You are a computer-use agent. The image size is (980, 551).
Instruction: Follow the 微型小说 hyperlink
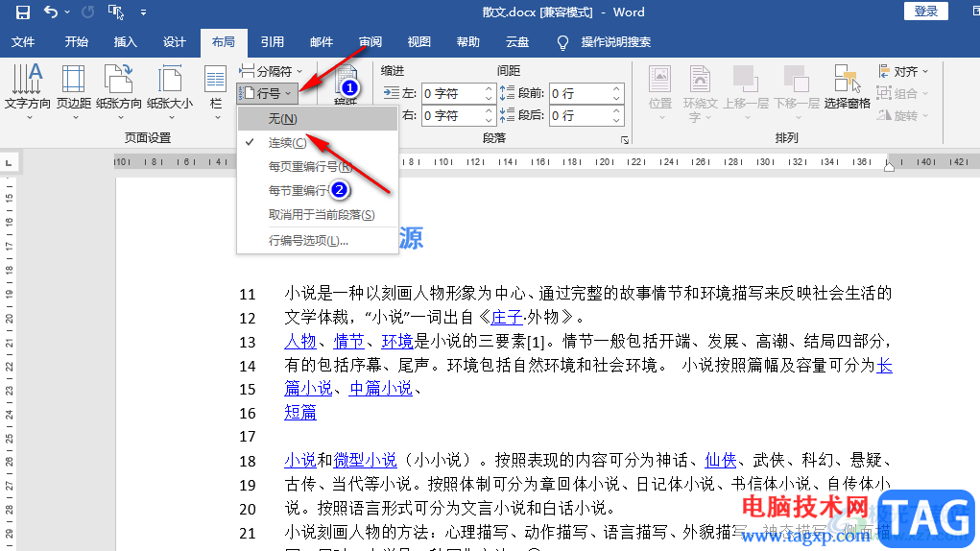[x=365, y=461]
